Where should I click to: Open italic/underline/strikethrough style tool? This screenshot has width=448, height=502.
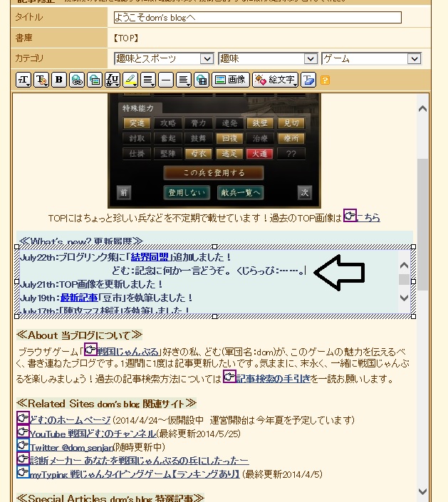tap(113, 80)
